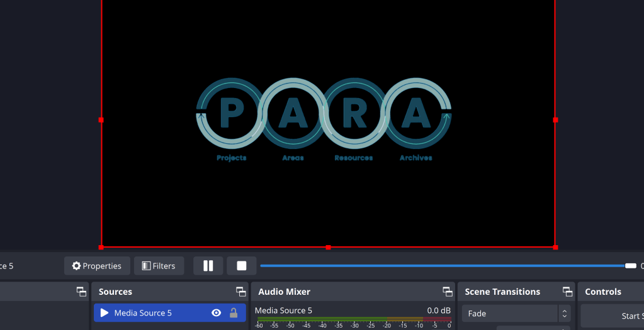Undock the Audio Mixer panel

coord(447,292)
